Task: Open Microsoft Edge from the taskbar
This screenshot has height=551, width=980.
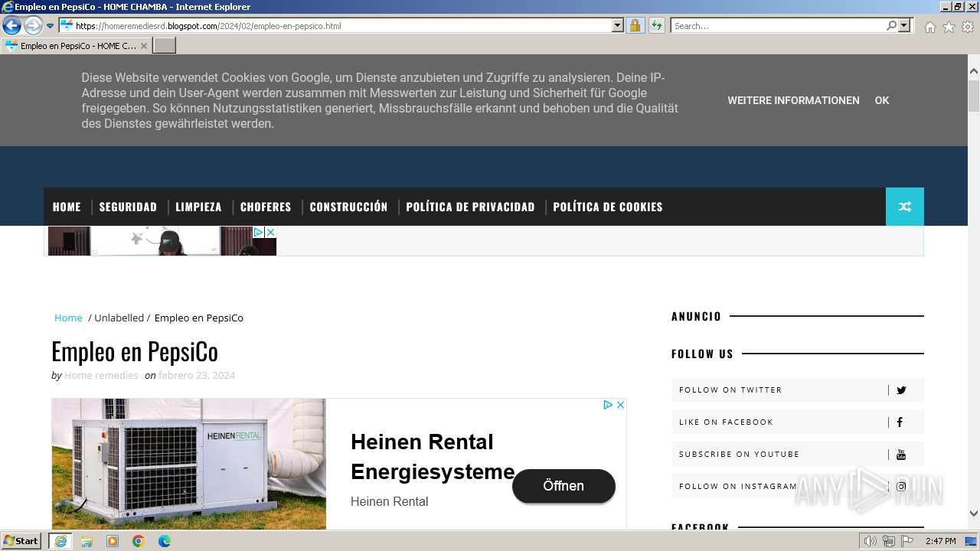Action: coord(165,541)
